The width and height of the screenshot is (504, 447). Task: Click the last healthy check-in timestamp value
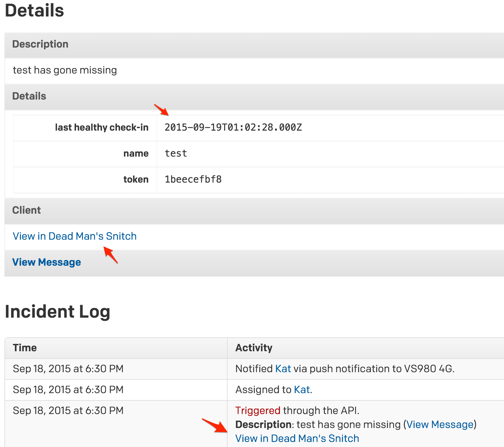233,127
